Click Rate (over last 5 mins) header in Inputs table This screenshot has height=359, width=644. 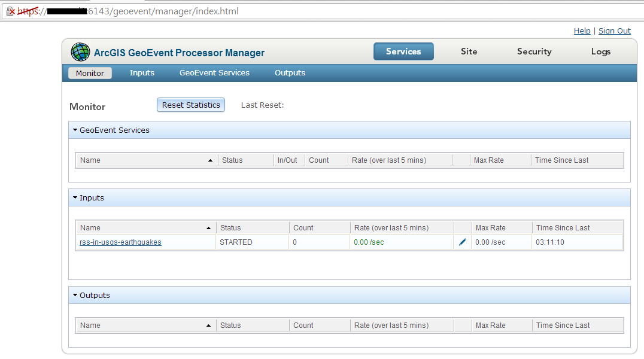click(x=402, y=228)
